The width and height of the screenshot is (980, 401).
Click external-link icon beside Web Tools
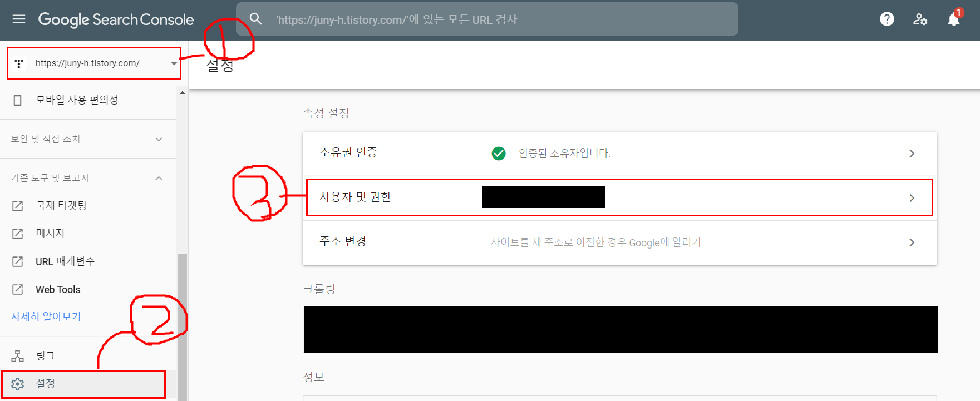tap(18, 289)
